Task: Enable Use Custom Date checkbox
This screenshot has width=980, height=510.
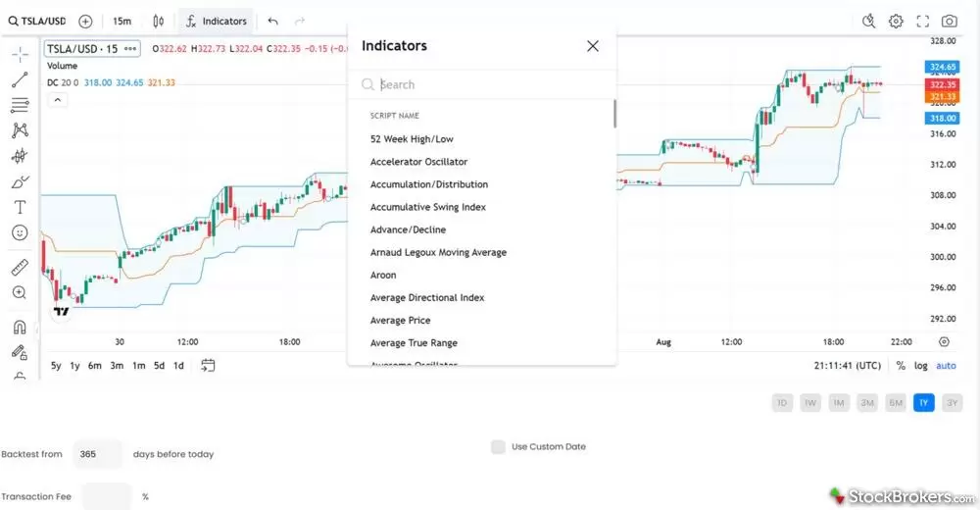Action: pyautogui.click(x=498, y=447)
